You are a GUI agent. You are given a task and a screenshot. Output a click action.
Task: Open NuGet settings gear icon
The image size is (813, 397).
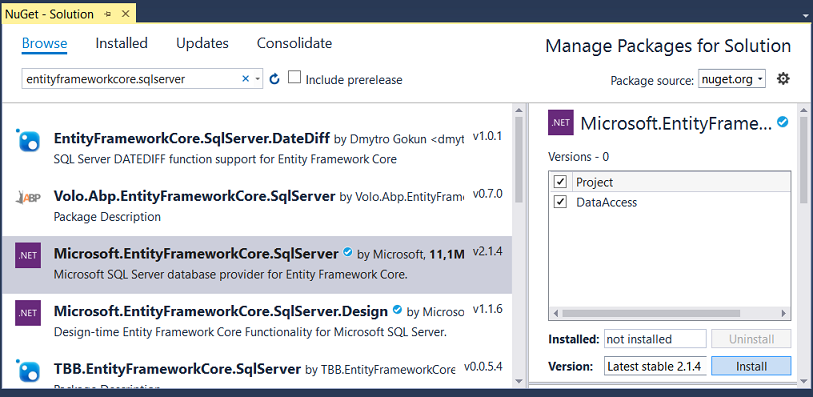(x=783, y=79)
